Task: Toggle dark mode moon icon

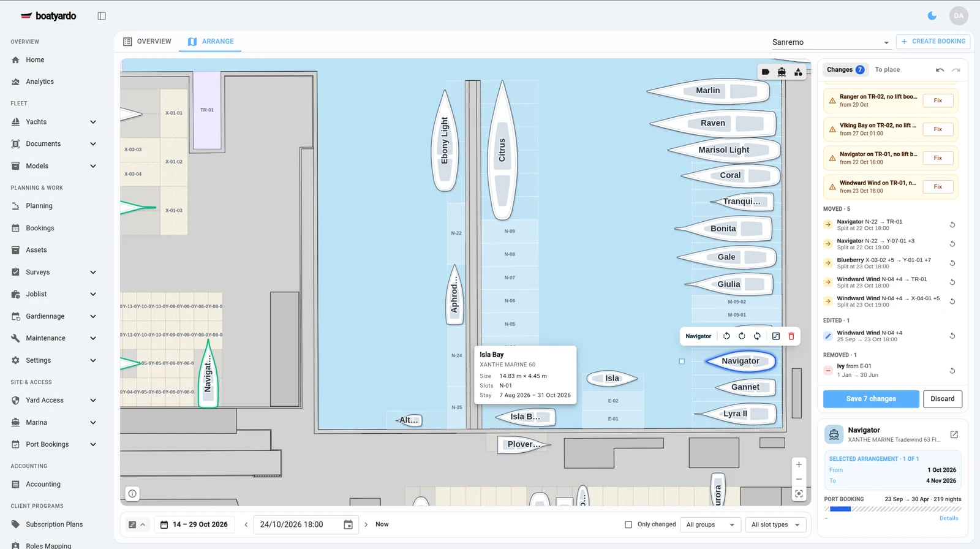Action: point(932,16)
